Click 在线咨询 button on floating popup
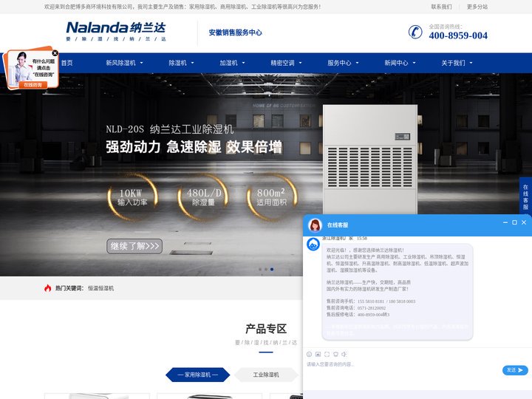Screen dimensions: 532x399 coord(33,85)
